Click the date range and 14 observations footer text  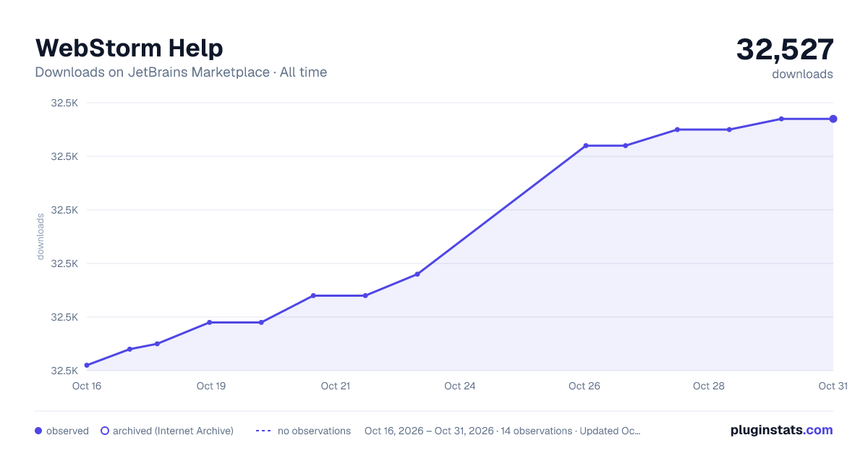click(x=503, y=431)
